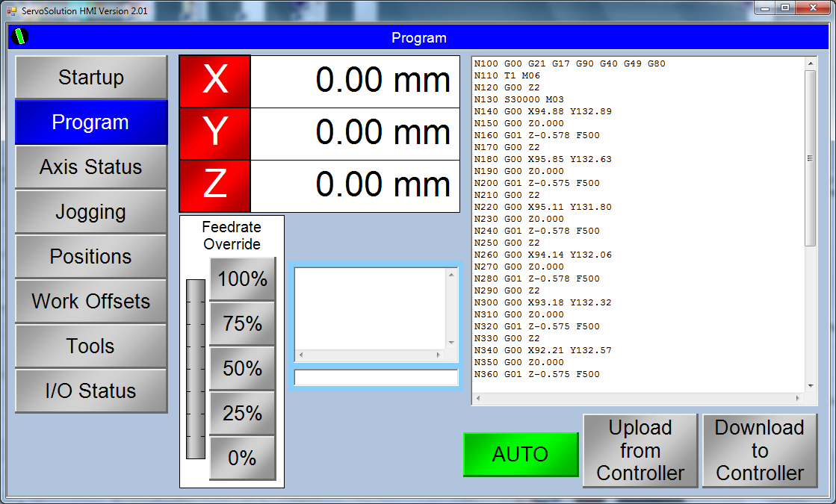Switch to the Axis Status page
836x504 pixels.
(x=91, y=167)
